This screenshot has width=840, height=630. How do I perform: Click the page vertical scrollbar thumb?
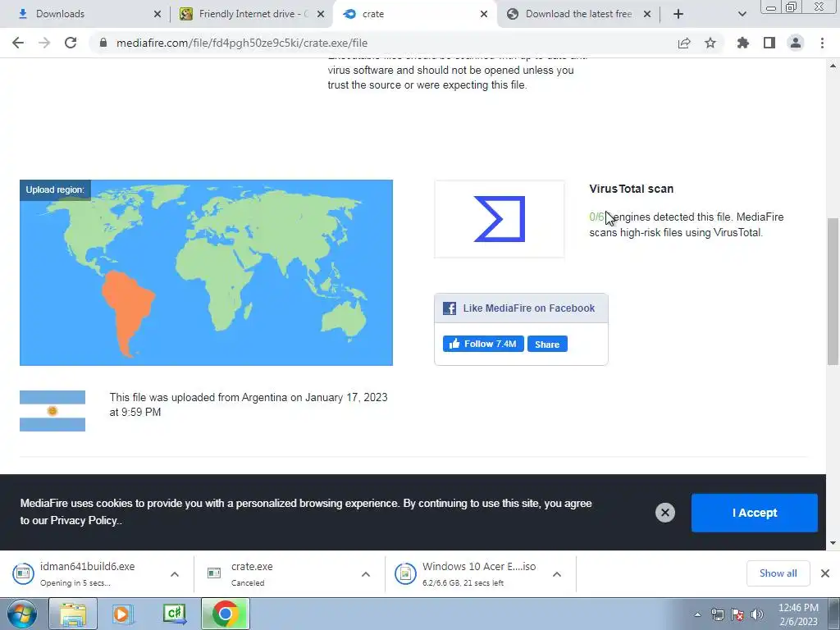click(833, 292)
